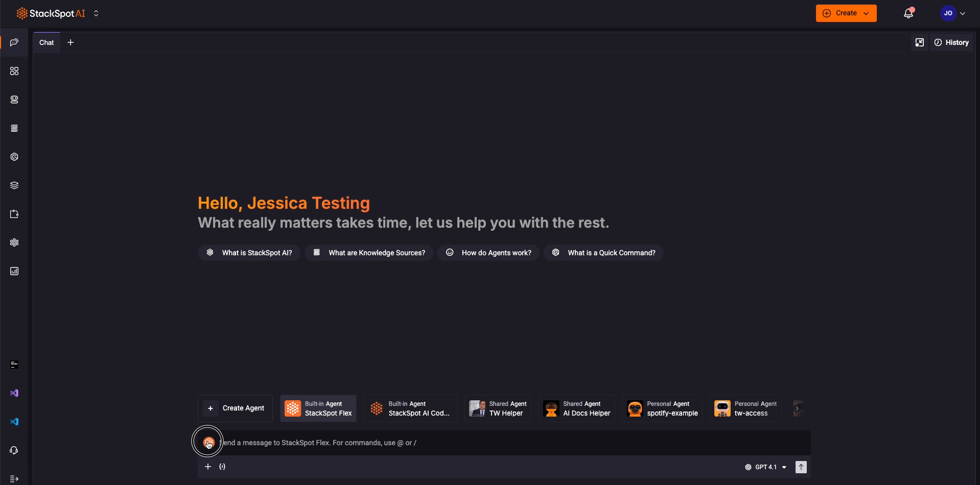The image size is (980, 485).
Task: Click the Quick Command braces icon
Action: pos(222,467)
